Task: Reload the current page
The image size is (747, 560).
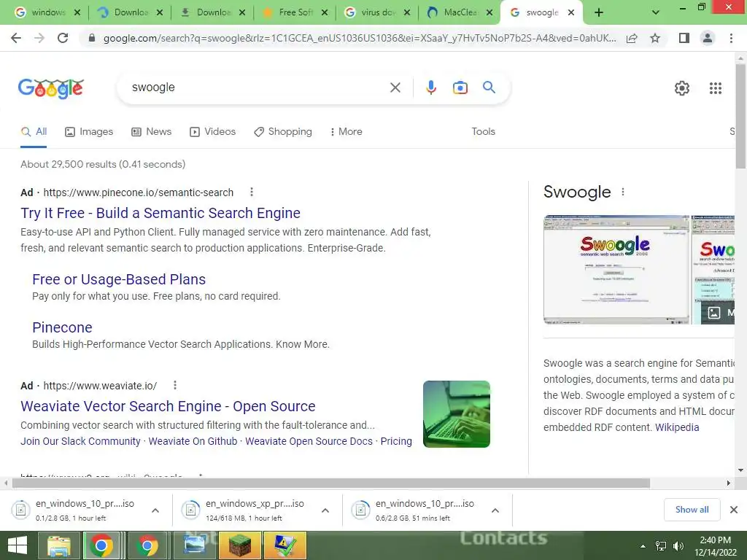Action: 63,38
